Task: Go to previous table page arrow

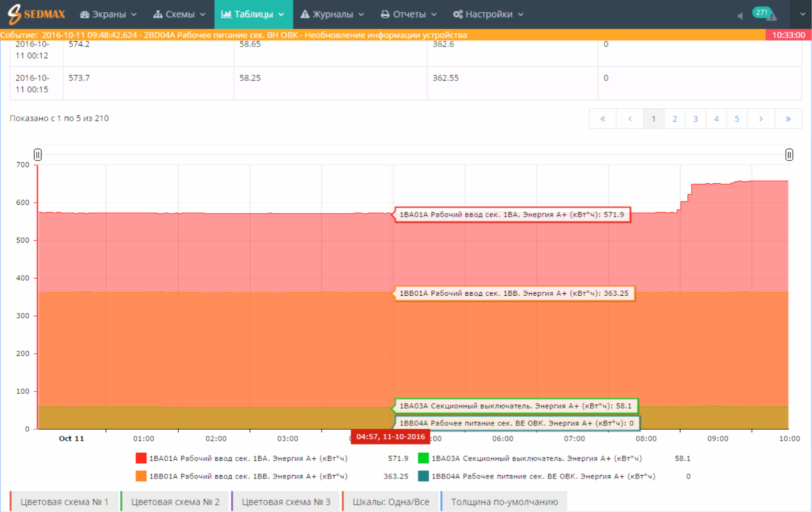Action: click(x=630, y=119)
